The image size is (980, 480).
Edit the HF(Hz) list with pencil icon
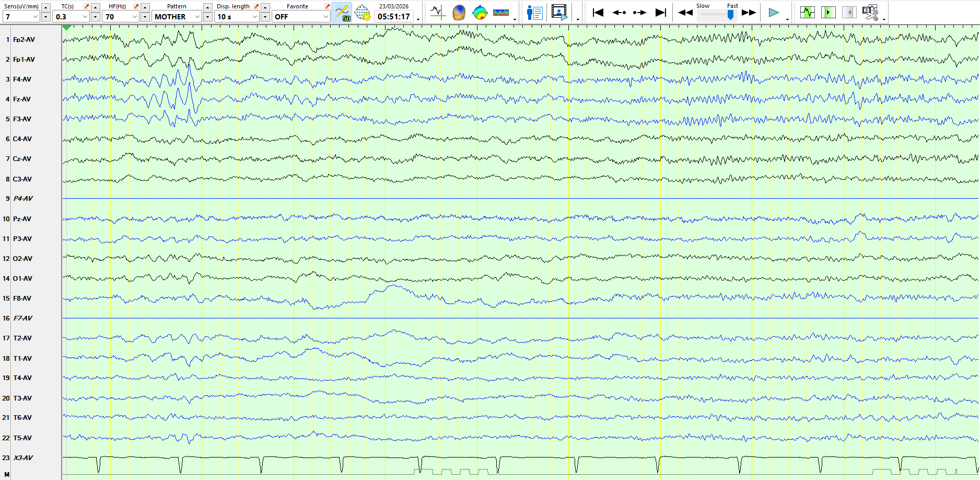pyautogui.click(x=136, y=6)
